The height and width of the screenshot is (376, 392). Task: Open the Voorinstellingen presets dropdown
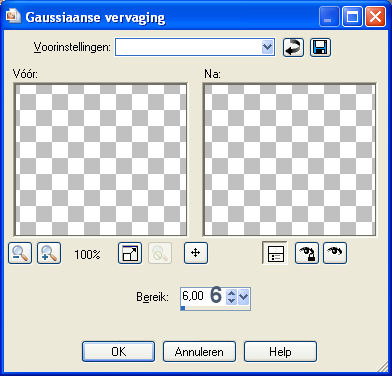pos(267,47)
